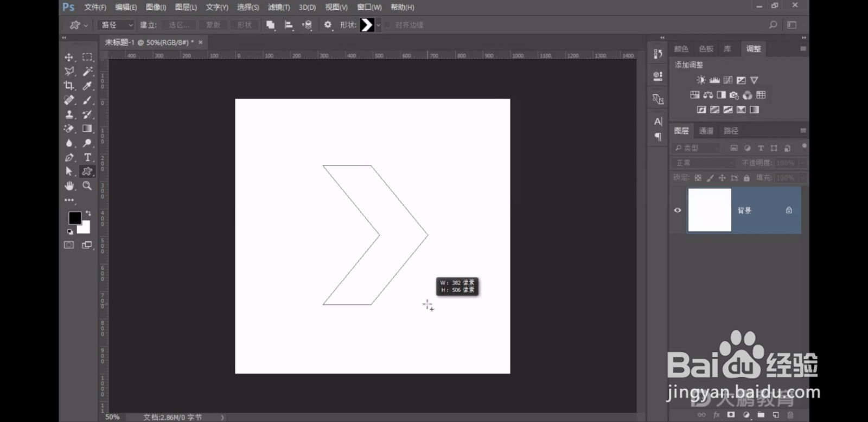Click the path operations icon in options bar
Screen dimensions: 868x422
270,25
